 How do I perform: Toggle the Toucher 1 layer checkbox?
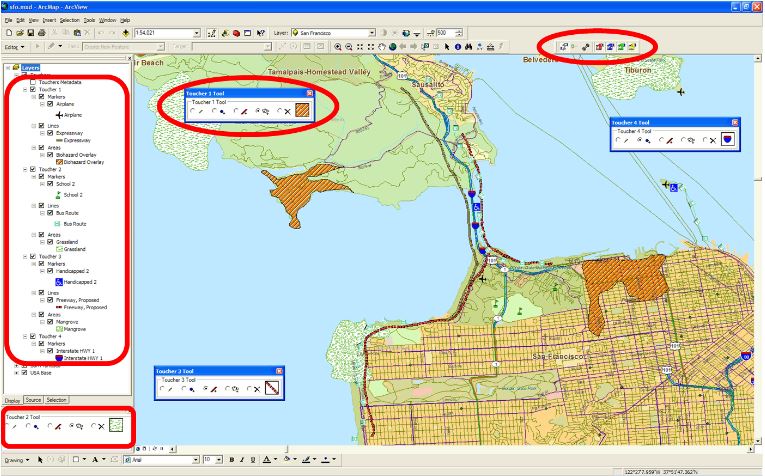pyautogui.click(x=33, y=90)
